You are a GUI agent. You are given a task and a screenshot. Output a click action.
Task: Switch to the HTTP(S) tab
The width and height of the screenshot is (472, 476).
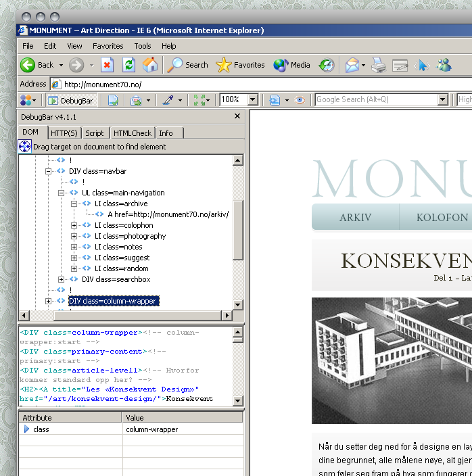(x=64, y=133)
